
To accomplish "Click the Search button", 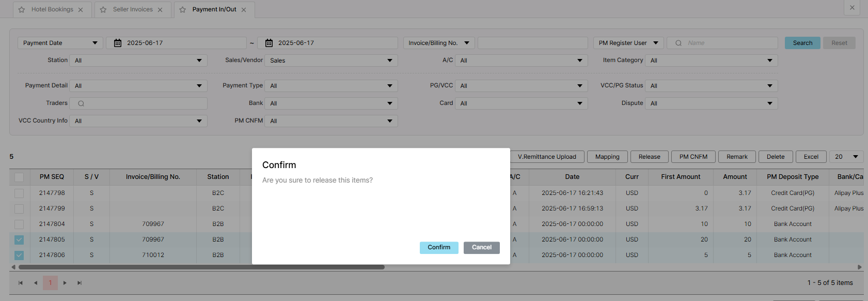I will coord(802,43).
